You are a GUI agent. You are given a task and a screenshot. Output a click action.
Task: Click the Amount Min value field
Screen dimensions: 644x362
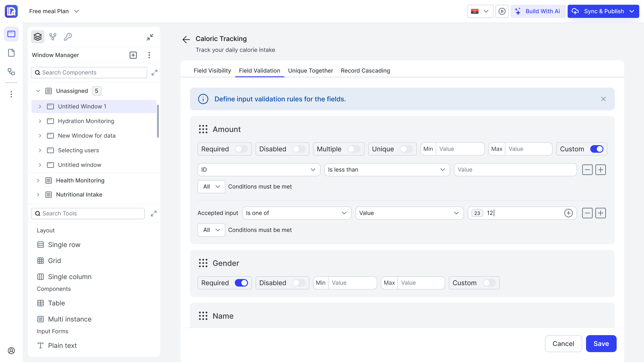click(x=460, y=149)
